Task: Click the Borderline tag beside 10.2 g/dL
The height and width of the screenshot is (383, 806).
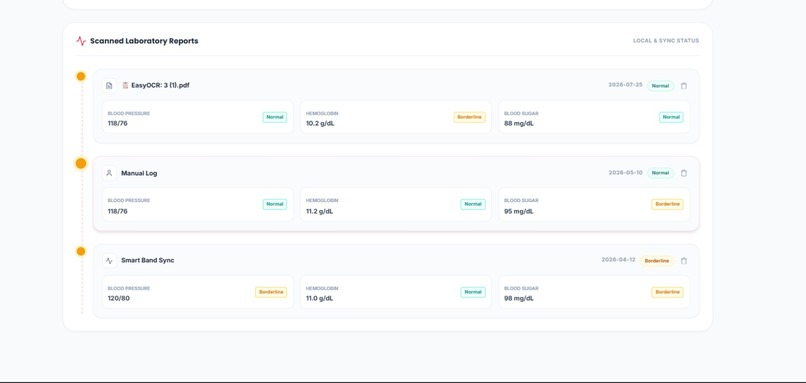Action: (x=470, y=117)
